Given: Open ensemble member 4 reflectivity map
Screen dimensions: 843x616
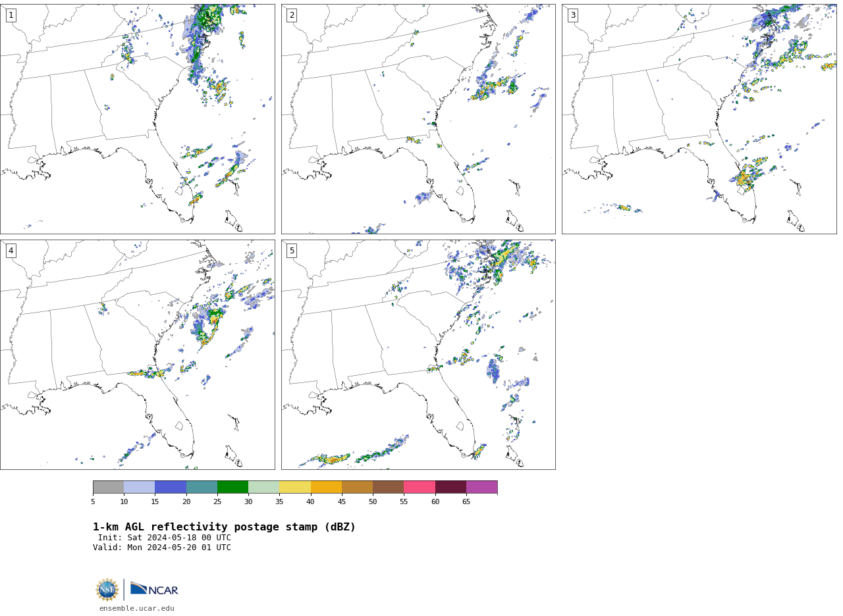Looking at the screenshot, I should click(138, 355).
